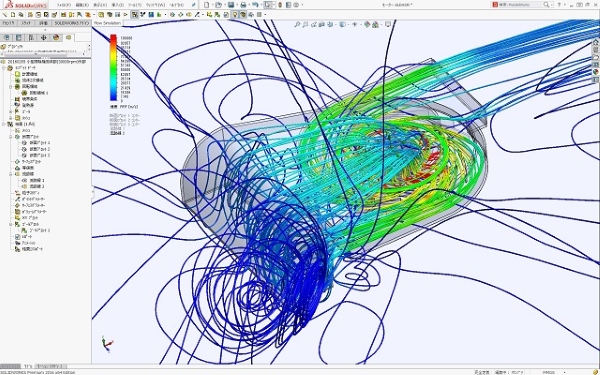Click the Zoom to Fit magnifier icon
This screenshot has width=600, height=375.
297,24
